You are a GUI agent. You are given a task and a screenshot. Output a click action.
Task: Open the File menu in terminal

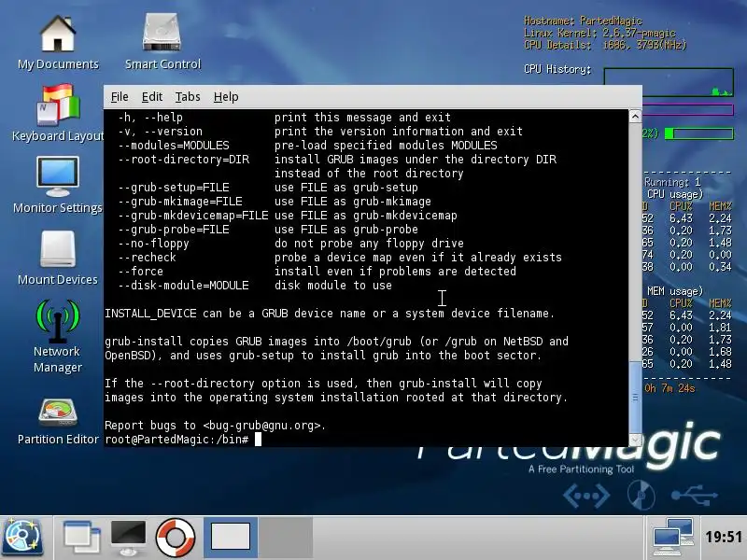point(120,97)
